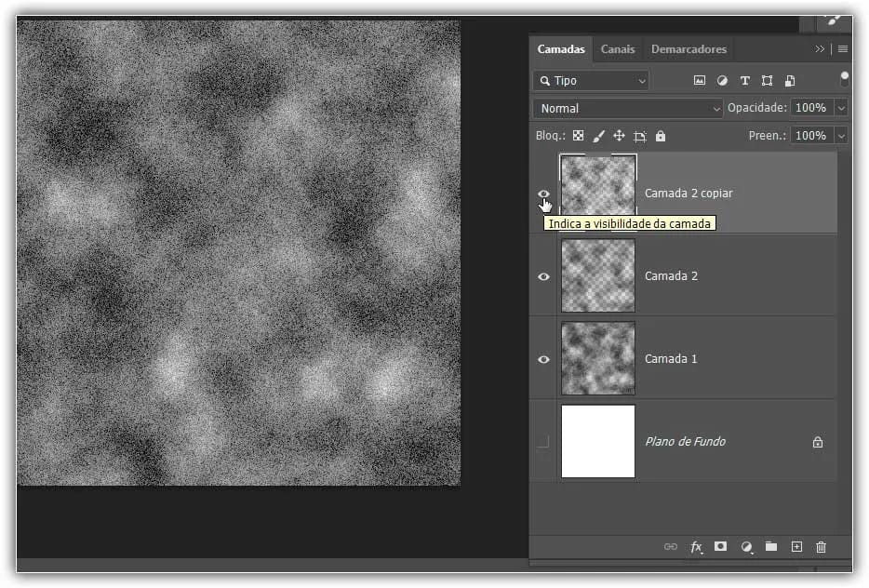The width and height of the screenshot is (869, 588).
Task: Filter layers by pixel layers icon
Action: click(700, 80)
